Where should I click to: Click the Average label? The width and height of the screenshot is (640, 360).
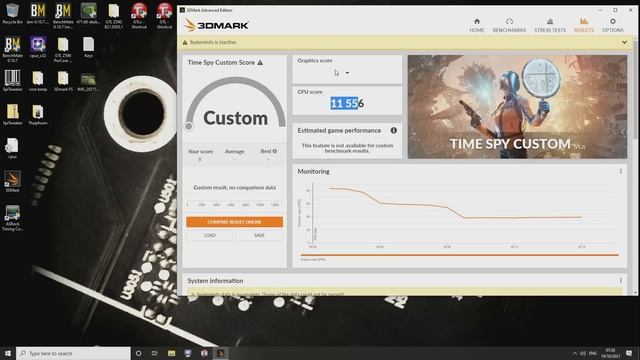(x=234, y=151)
